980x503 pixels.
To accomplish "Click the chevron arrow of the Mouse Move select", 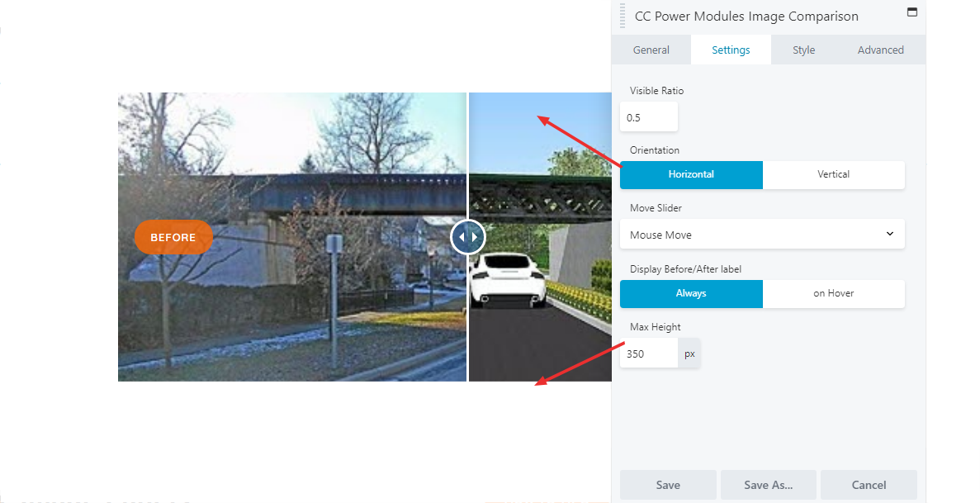I will point(890,234).
